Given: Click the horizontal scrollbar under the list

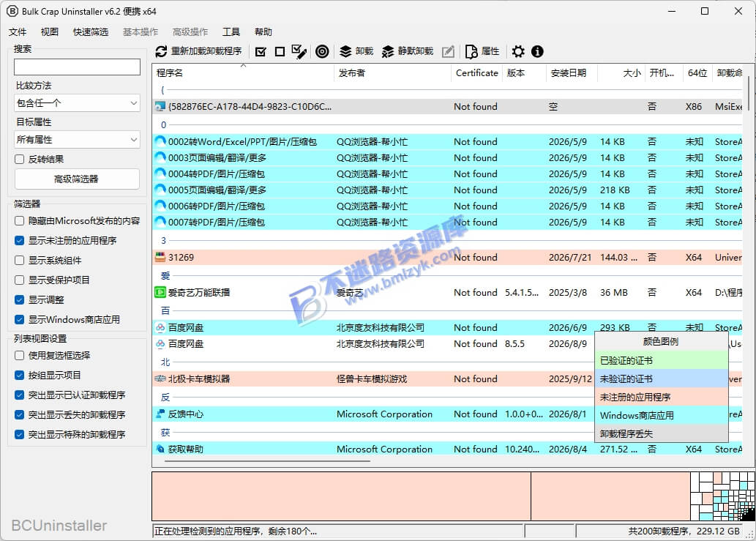Looking at the screenshot, I should pos(268,461).
